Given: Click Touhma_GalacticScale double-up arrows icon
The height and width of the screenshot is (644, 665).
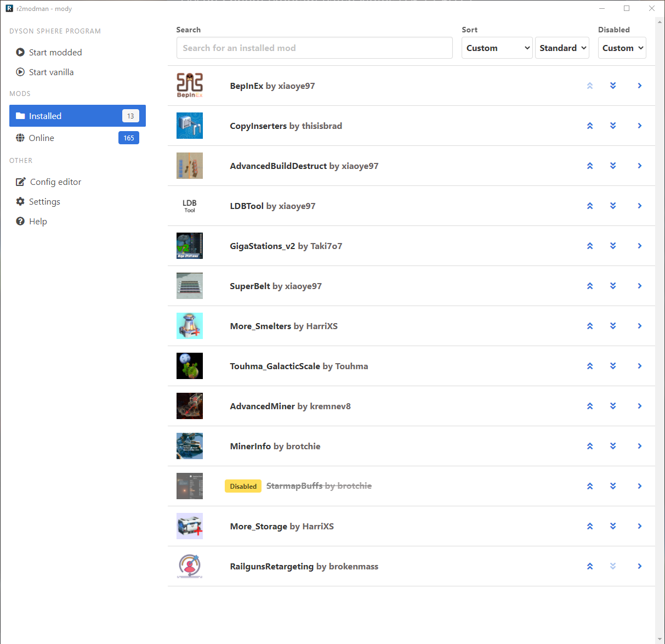Looking at the screenshot, I should point(590,366).
